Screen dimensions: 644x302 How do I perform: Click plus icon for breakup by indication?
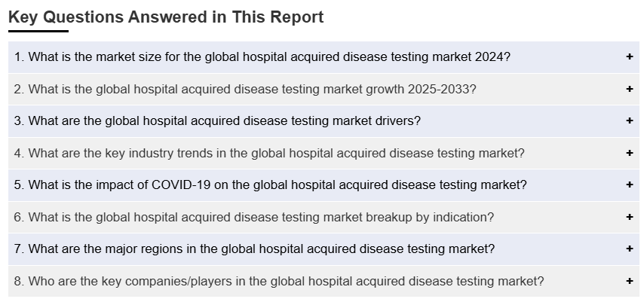click(630, 217)
